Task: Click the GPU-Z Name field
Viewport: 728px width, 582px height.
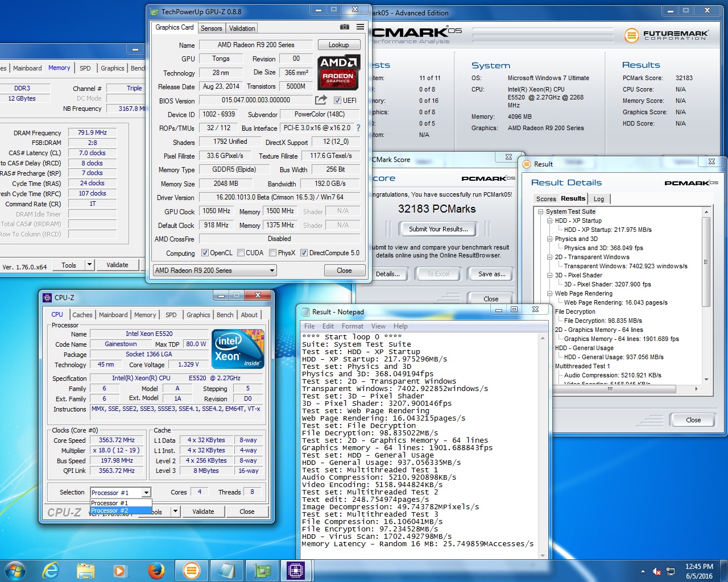Action: pos(256,45)
